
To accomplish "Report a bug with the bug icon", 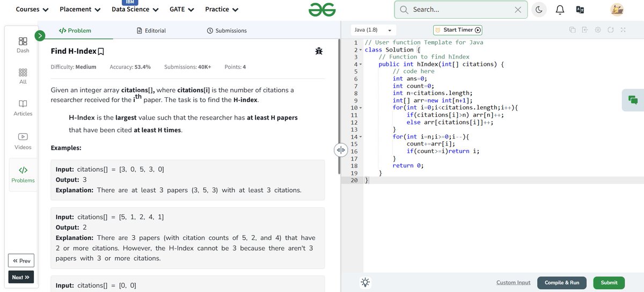I will pos(319,51).
